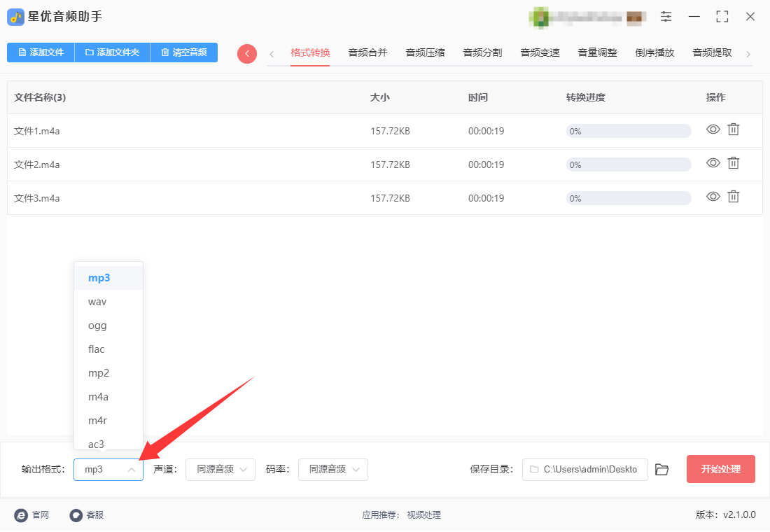Delete 文件2.m4a using the trash icon
The width and height of the screenshot is (770, 532).
(733, 162)
